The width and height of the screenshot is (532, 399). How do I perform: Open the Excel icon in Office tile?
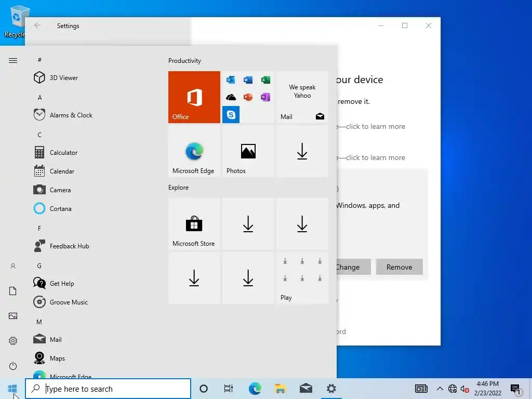pyautogui.click(x=265, y=79)
